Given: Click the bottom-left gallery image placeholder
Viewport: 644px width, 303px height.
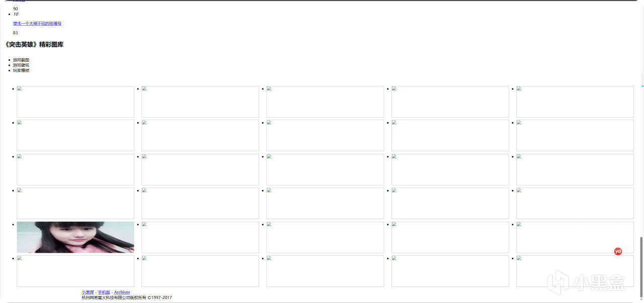Looking at the screenshot, I should 75,271.
